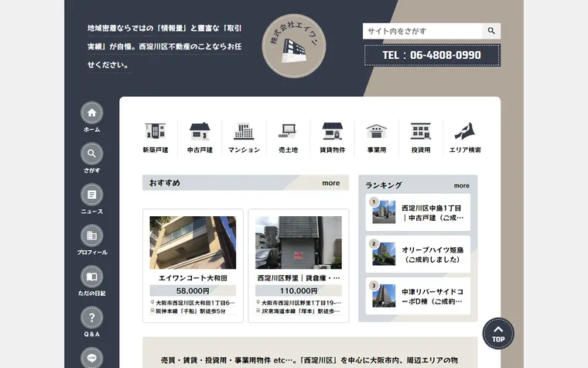Open the ただの日記 book sidebar icon
Screen dimensions: 588x368
point(92,277)
